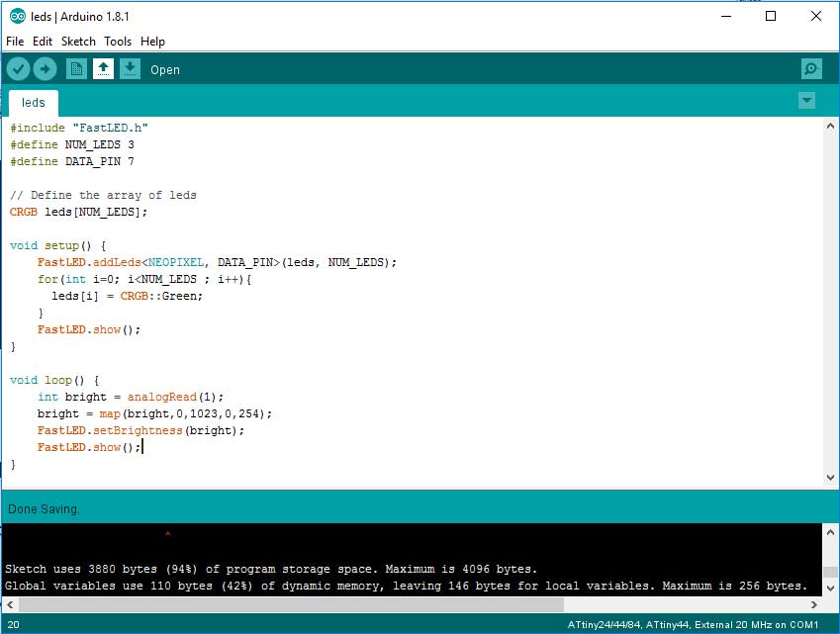
Task: Click the Upload arrow button
Action: [x=45, y=69]
